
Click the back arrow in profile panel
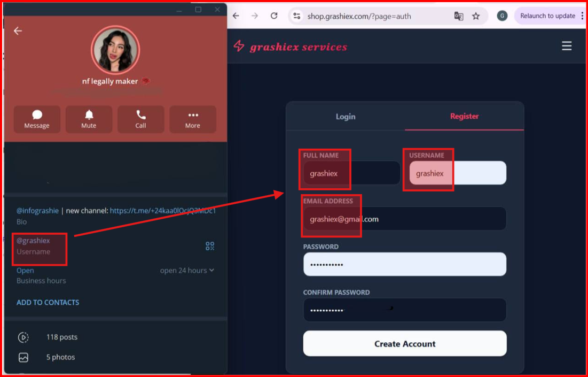click(x=18, y=31)
